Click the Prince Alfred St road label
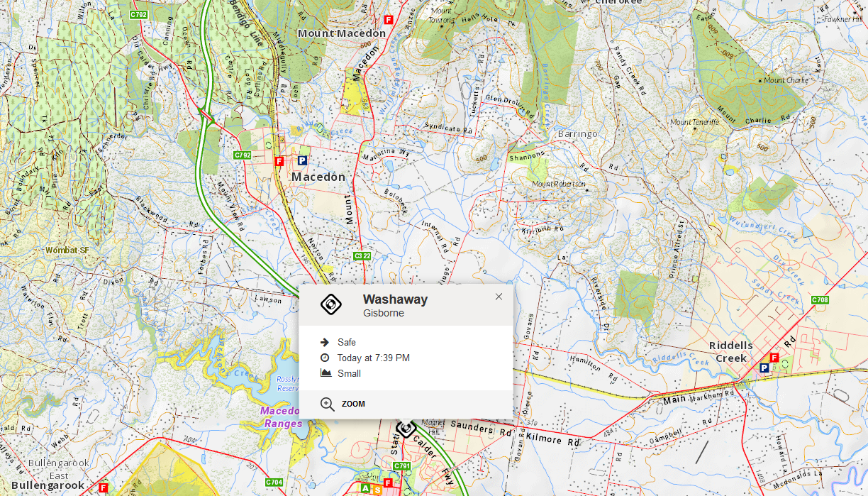The image size is (868, 496). click(676, 248)
